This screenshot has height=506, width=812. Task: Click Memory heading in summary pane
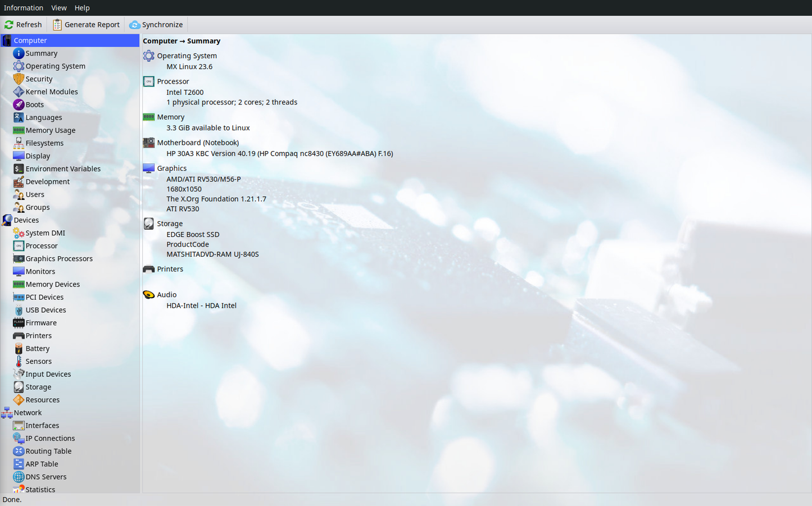click(170, 117)
